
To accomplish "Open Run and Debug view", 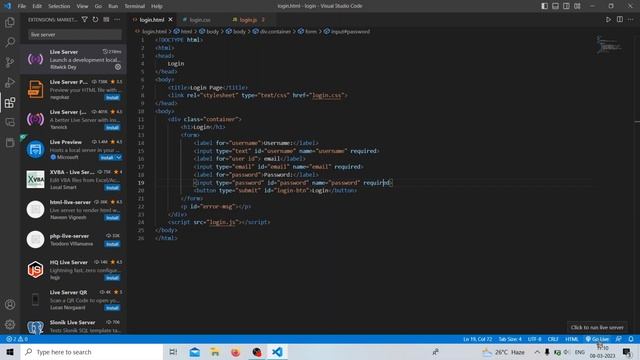I will [x=10, y=82].
